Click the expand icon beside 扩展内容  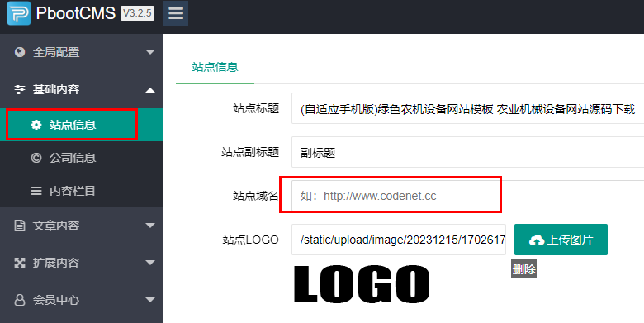click(x=20, y=263)
